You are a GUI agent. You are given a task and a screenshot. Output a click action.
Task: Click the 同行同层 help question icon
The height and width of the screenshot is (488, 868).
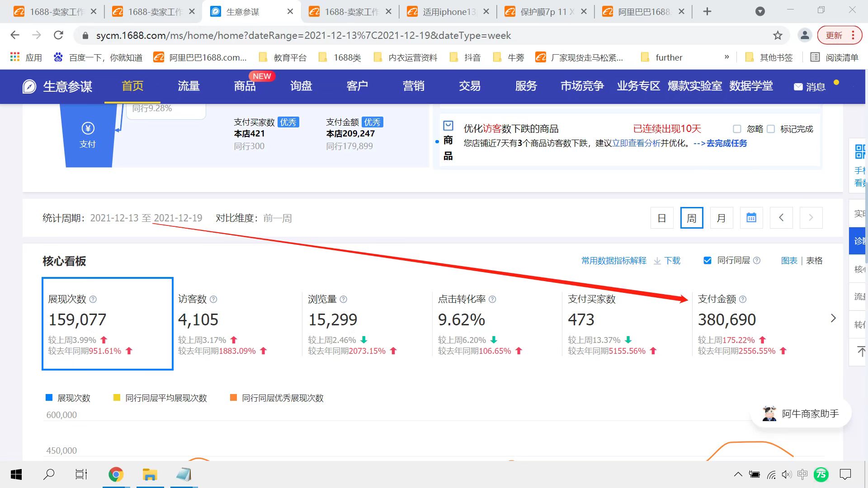(x=757, y=261)
